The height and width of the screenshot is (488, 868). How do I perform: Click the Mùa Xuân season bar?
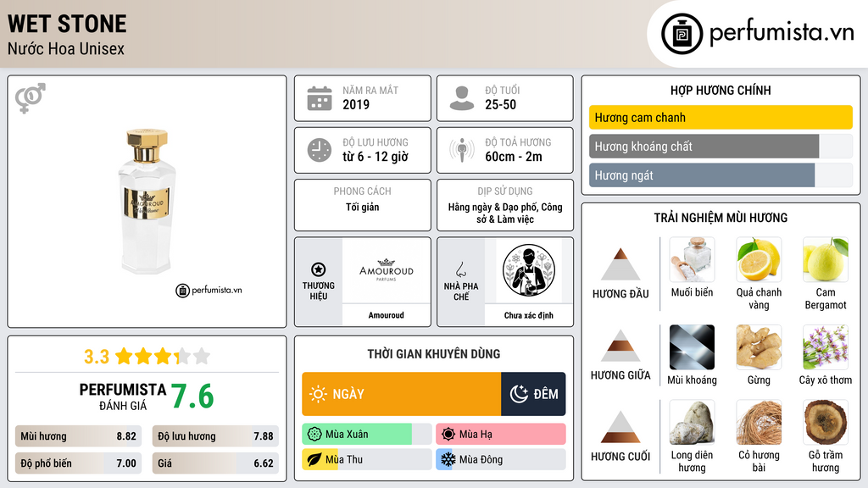coord(366,434)
